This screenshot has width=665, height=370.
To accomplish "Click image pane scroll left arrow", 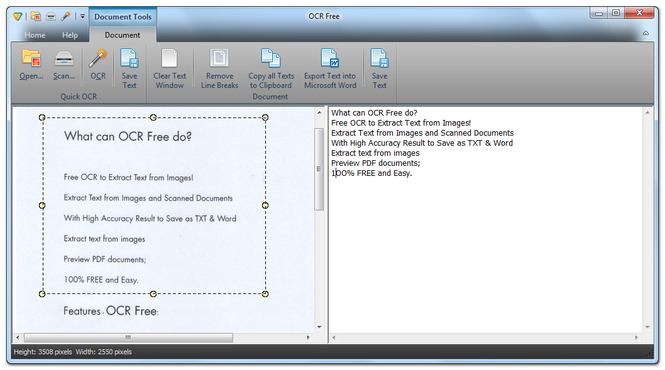I will click(17, 337).
